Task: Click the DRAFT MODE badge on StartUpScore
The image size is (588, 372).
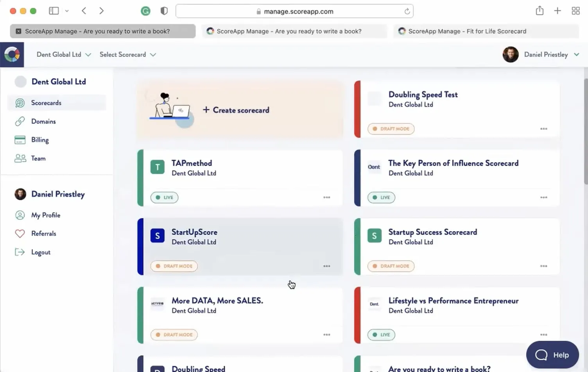Action: pyautogui.click(x=174, y=266)
